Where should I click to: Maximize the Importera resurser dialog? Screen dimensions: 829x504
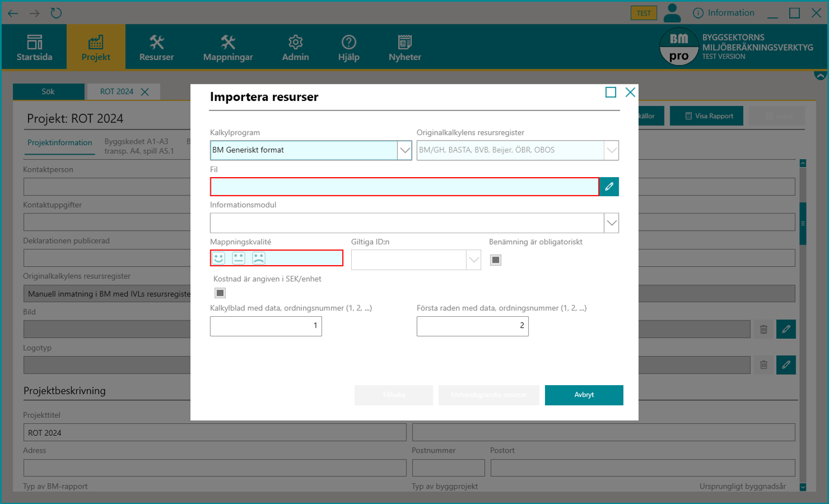pyautogui.click(x=610, y=92)
